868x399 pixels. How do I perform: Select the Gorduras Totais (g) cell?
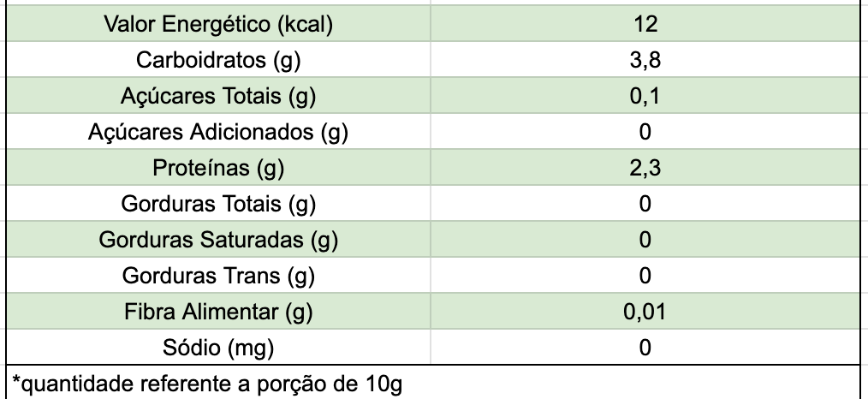point(217,205)
